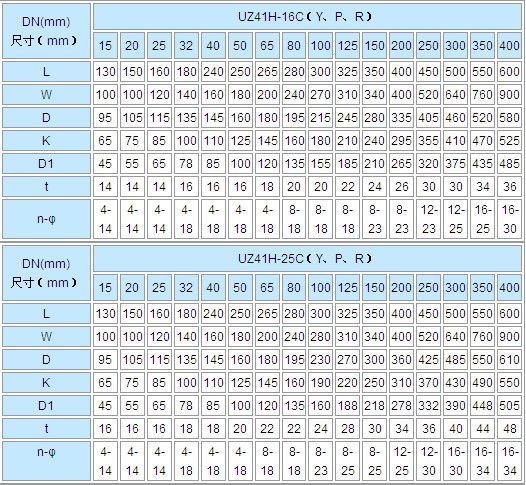
Task: Click the value 610 in the bottom table D row
Action: pyautogui.click(x=509, y=360)
